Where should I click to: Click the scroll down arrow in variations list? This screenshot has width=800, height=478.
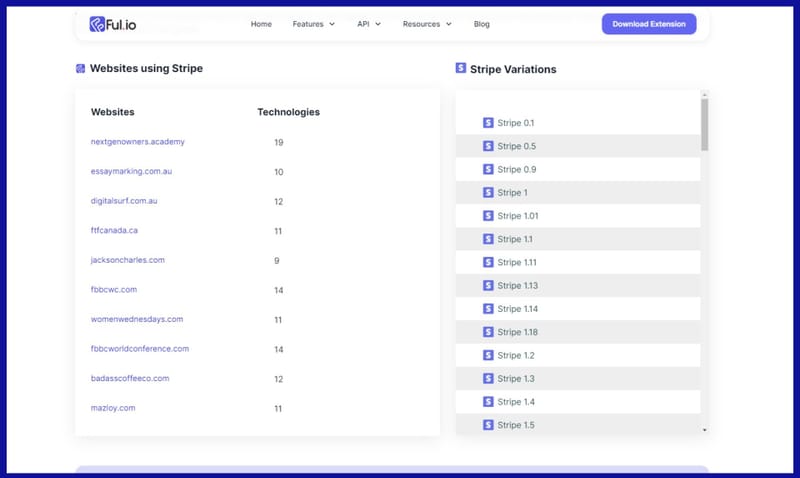704,429
